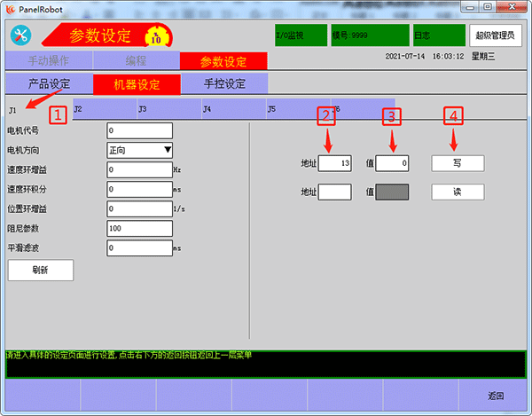Expand the 电机方向 dropdown
532x416 pixels.
(x=138, y=150)
